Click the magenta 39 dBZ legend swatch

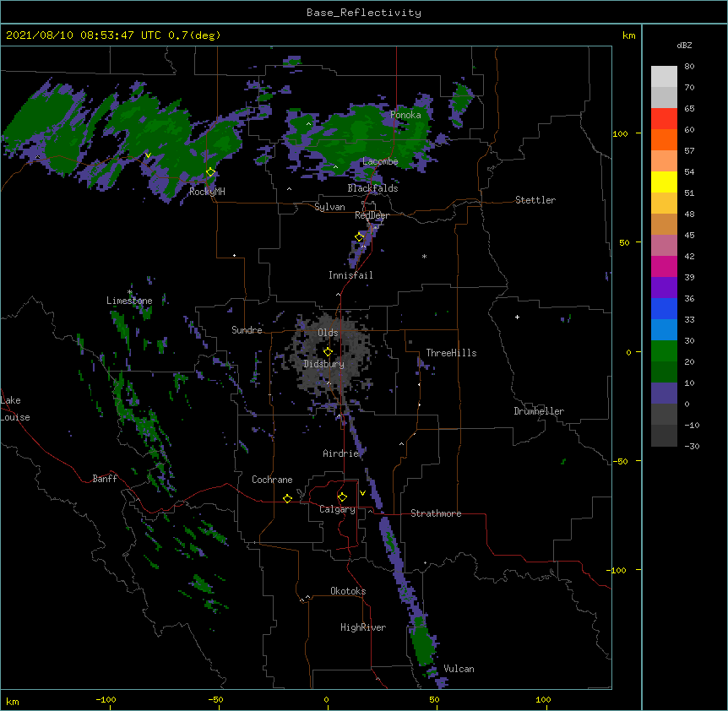tap(664, 266)
